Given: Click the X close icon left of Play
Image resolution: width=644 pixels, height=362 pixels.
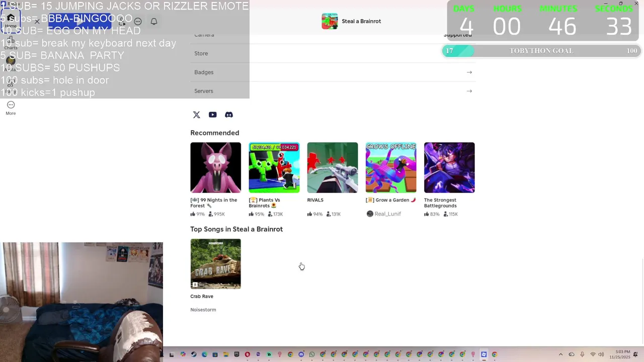Looking at the screenshot, I should coord(37,21).
